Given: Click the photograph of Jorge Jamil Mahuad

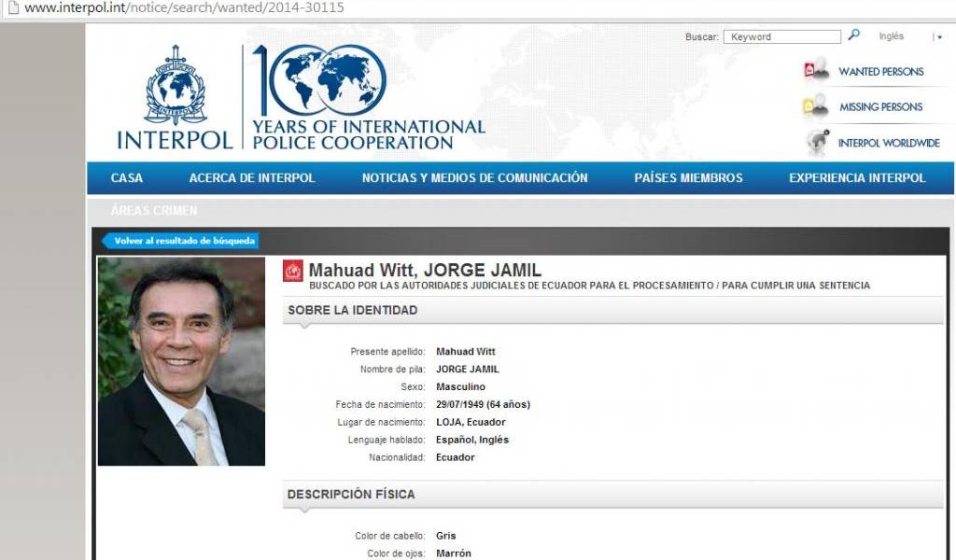Looking at the screenshot, I should [x=182, y=364].
